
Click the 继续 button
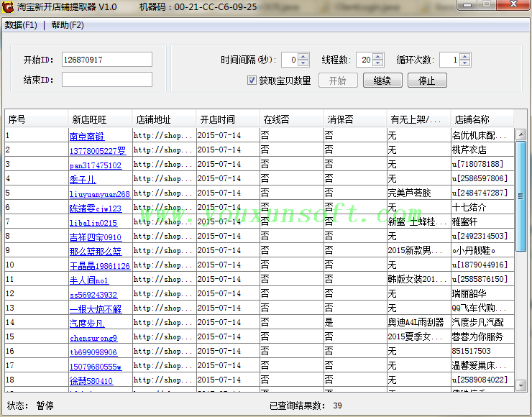(382, 81)
